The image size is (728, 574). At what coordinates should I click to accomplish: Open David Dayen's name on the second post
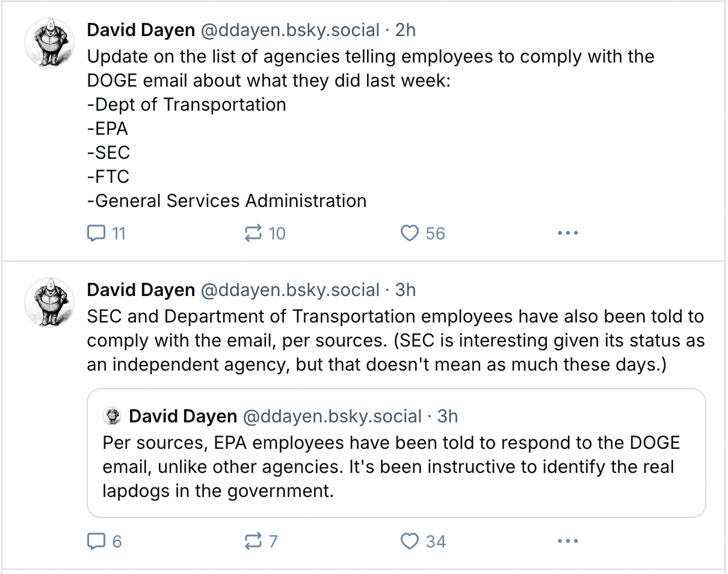click(141, 290)
